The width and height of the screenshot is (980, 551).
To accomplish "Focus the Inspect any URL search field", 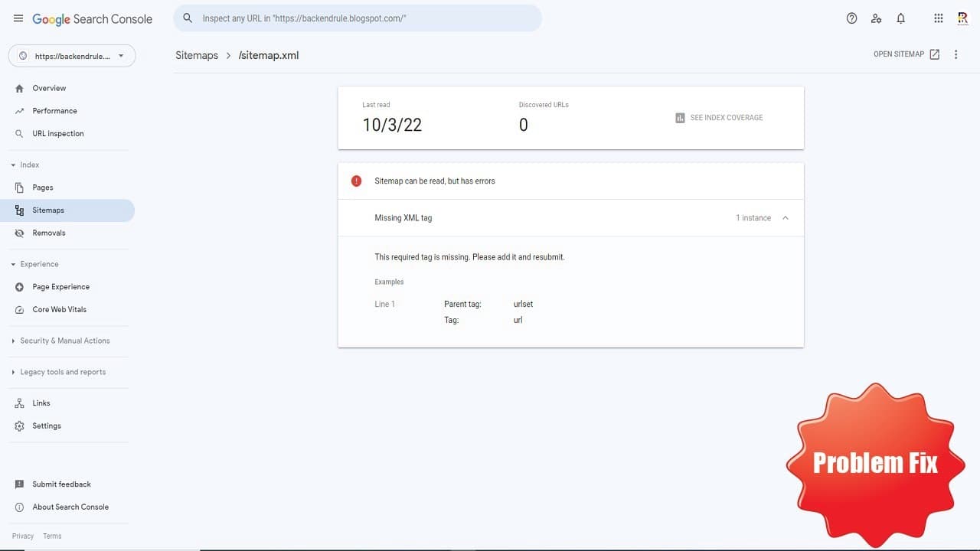I will [x=358, y=18].
